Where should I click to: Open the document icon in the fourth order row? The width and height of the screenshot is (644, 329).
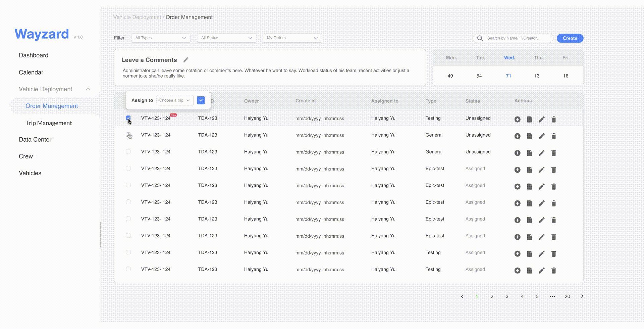click(529, 170)
